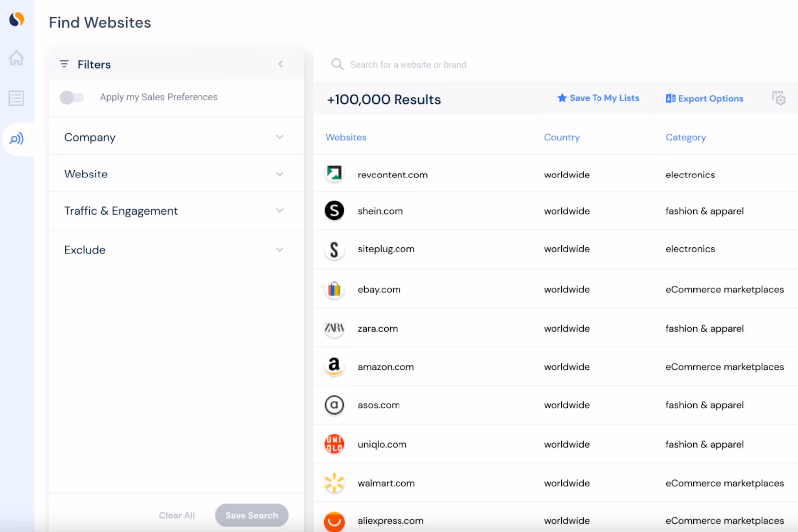
Task: Open the zara.com link
Action: (378, 328)
